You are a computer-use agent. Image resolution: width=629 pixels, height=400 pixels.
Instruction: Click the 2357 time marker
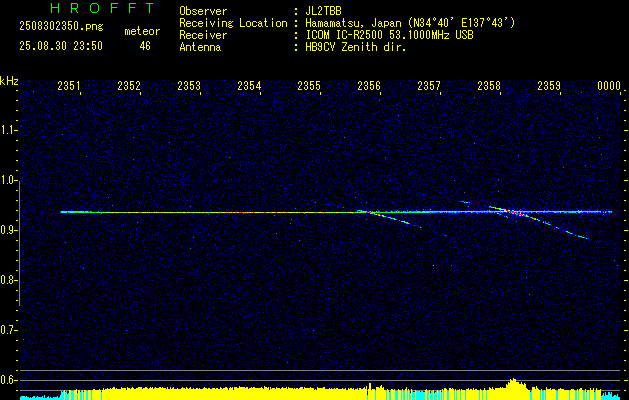click(x=428, y=86)
